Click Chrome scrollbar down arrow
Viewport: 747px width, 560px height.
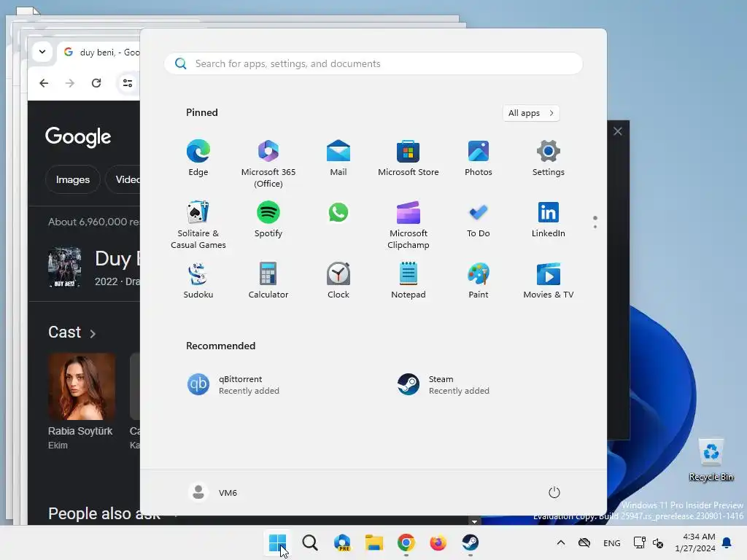474,521
